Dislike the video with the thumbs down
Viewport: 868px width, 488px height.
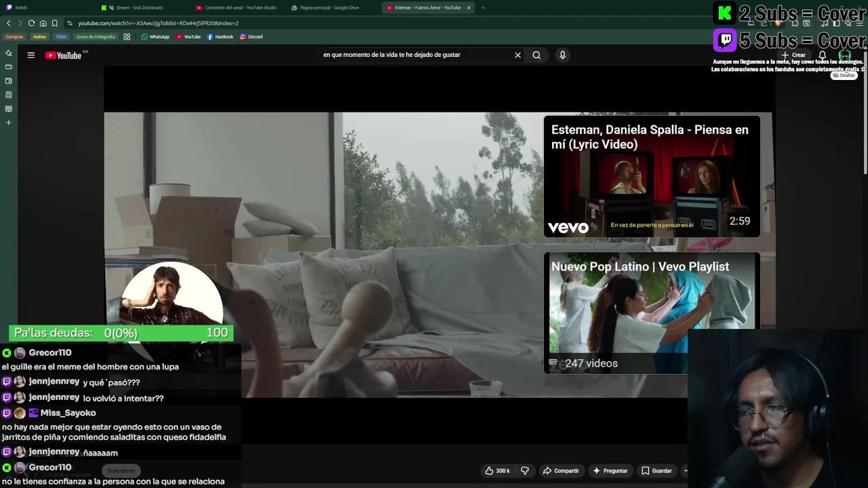[x=524, y=470]
